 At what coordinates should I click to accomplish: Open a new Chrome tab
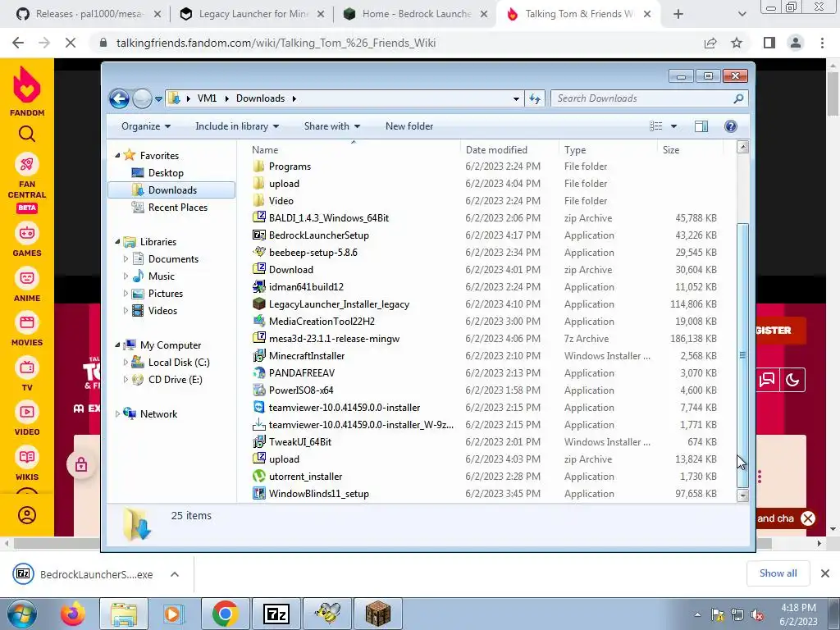point(678,15)
